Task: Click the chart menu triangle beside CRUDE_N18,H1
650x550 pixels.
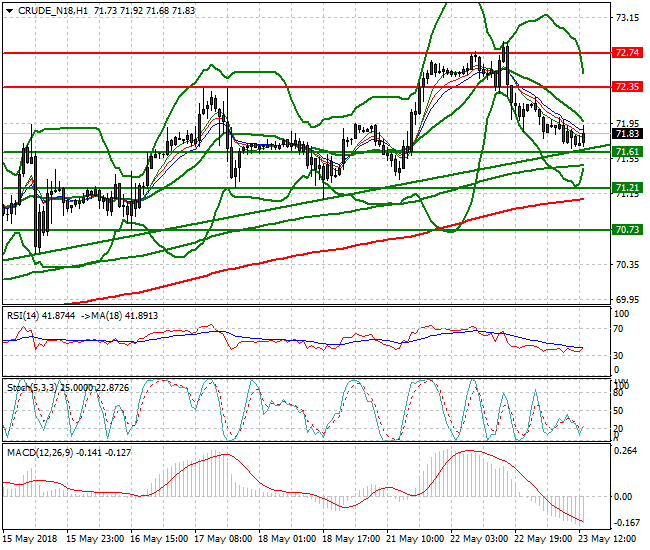Action: click(10, 11)
